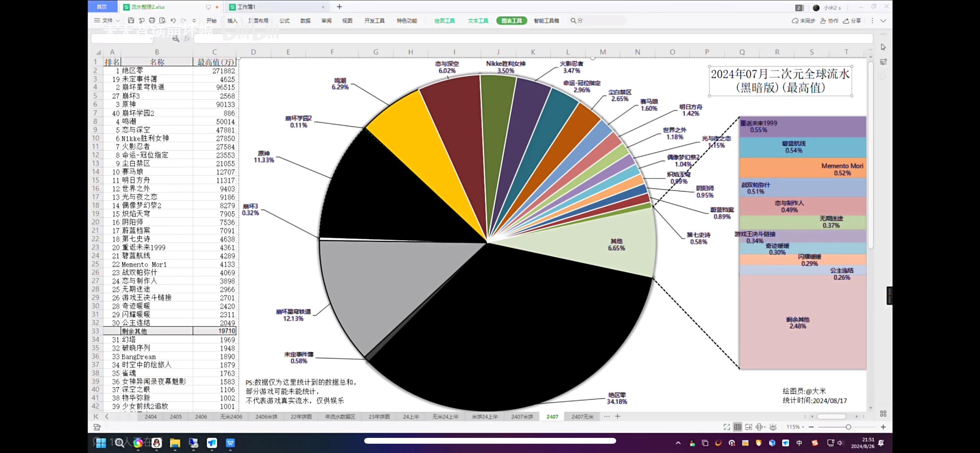Click the Windows Start button
Screen dimensions: 980x453
coord(101,443)
